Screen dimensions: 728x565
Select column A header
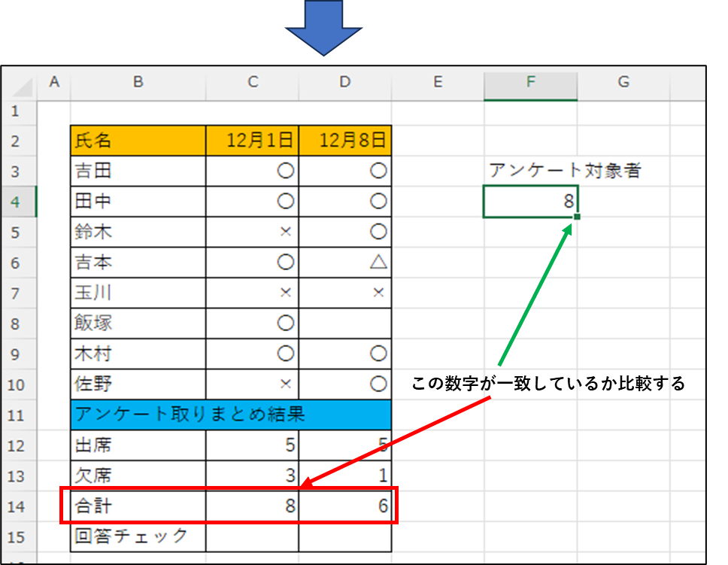tap(54, 82)
